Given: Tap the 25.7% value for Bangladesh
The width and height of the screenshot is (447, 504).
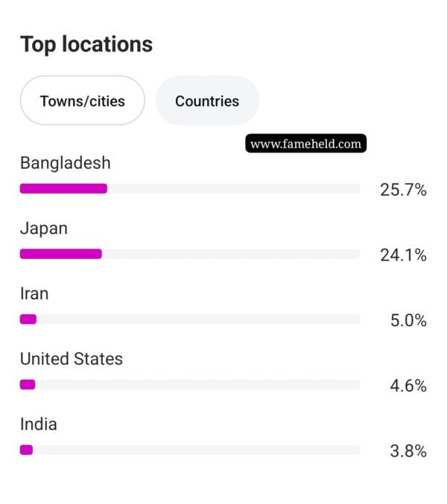Looking at the screenshot, I should coord(403,189).
